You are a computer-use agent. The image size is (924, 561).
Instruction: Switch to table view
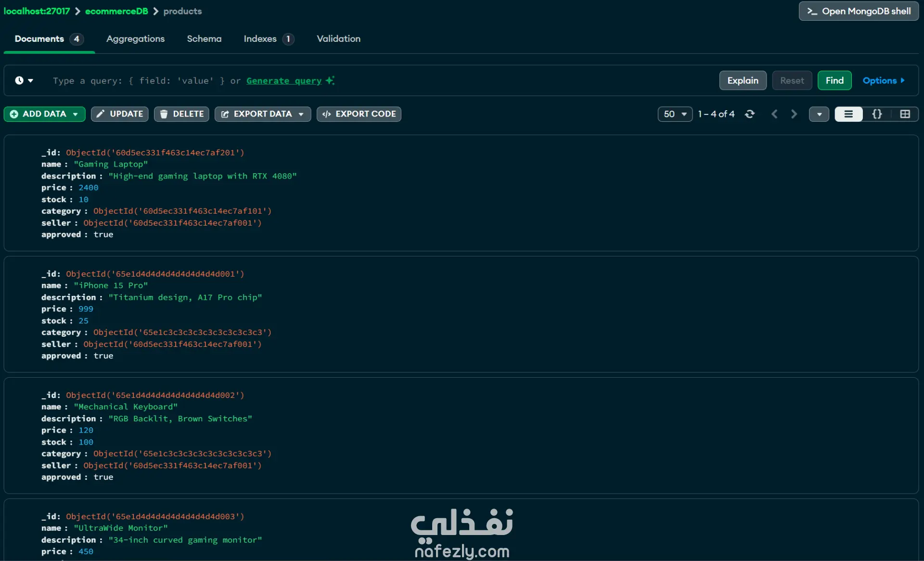click(905, 114)
